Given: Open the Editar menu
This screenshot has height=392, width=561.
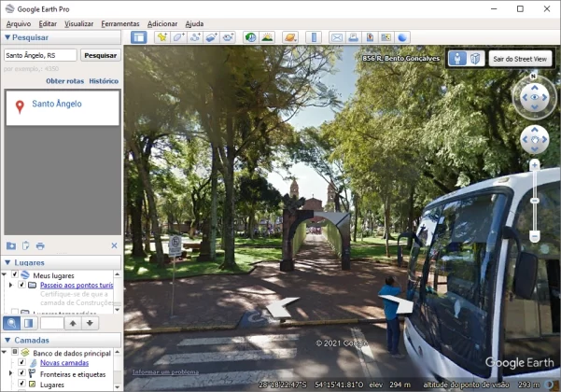Looking at the screenshot, I should click(x=48, y=23).
